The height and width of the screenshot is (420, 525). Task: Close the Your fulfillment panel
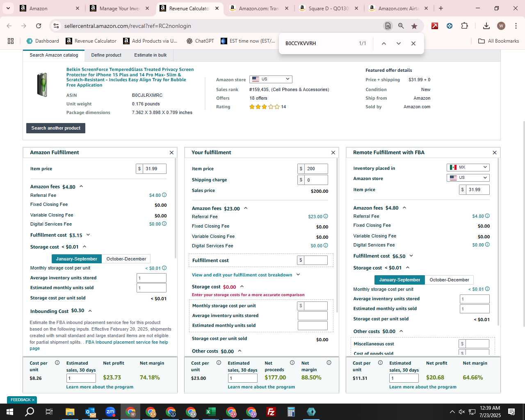[x=333, y=153]
